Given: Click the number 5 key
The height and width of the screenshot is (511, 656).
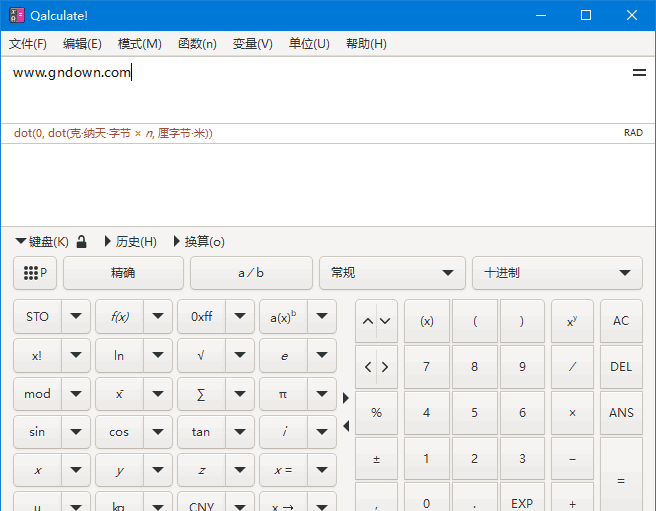Looking at the screenshot, I should coord(474,413).
